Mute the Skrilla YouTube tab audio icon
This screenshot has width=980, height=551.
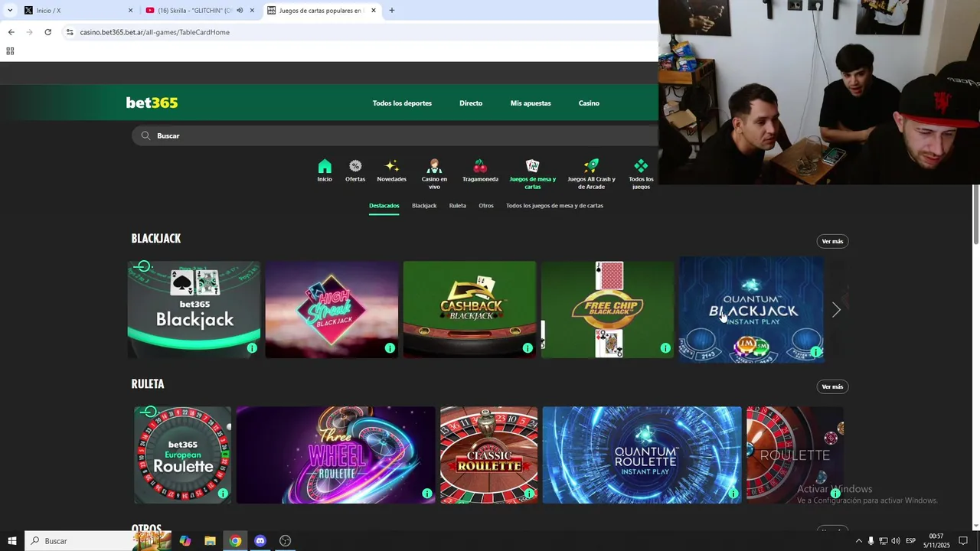[x=240, y=11]
